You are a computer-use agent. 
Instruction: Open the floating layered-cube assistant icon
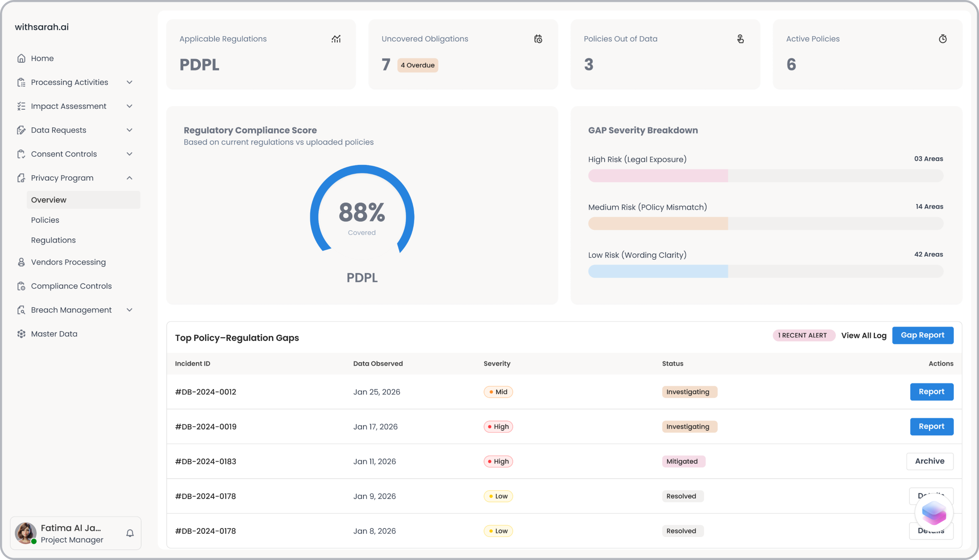coord(934,513)
